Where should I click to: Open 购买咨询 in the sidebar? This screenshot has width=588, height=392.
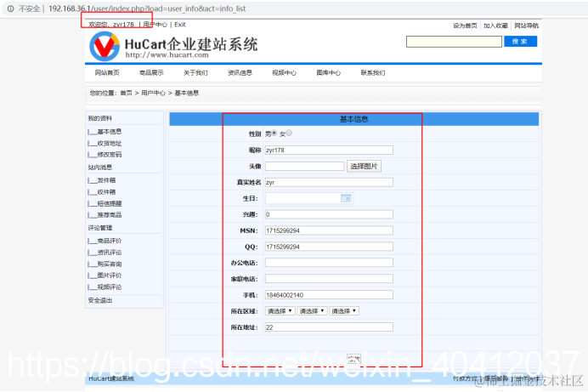click(x=110, y=264)
